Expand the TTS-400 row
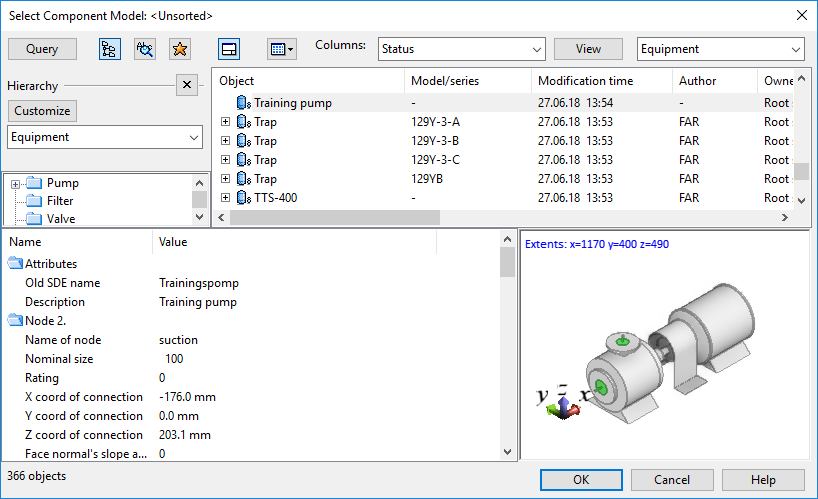This screenshot has width=818, height=499. (225, 198)
